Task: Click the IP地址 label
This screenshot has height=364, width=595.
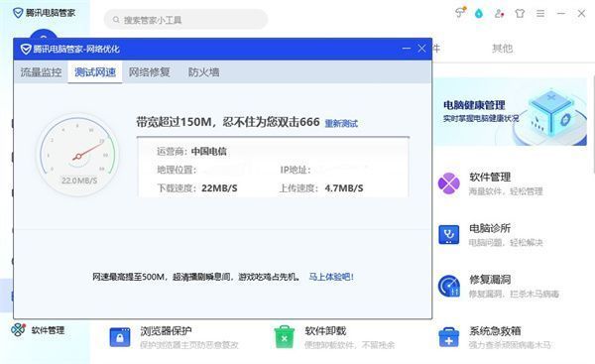Action: tap(296, 170)
